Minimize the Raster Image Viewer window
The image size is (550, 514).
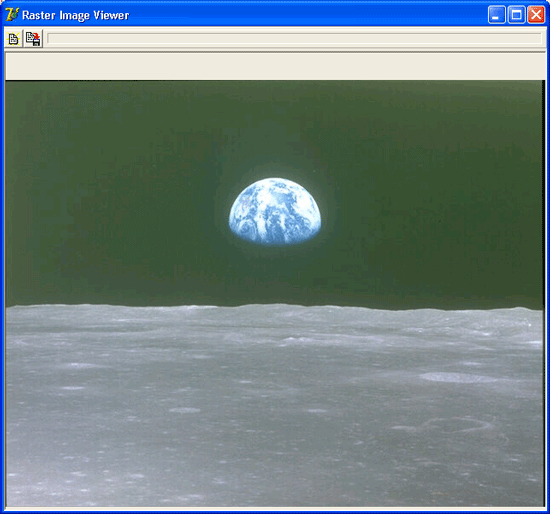[497, 15]
